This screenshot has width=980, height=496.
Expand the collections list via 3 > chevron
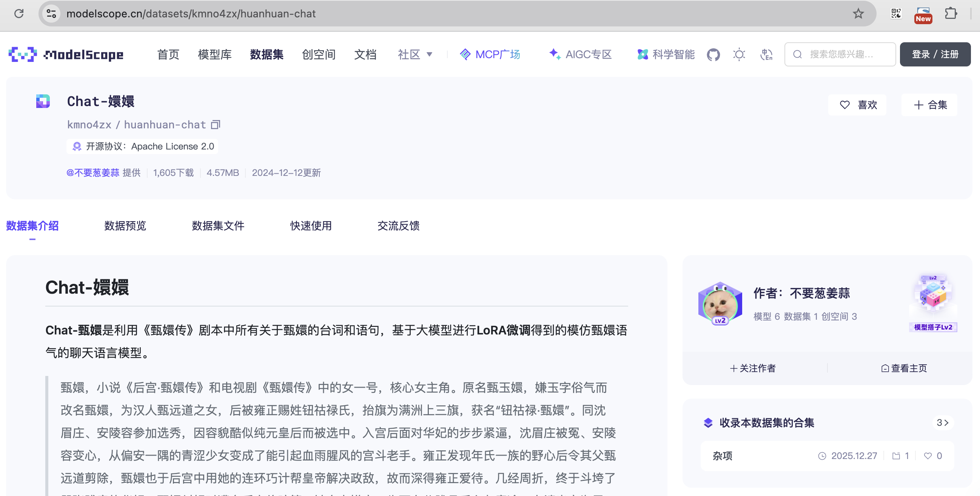coord(942,423)
